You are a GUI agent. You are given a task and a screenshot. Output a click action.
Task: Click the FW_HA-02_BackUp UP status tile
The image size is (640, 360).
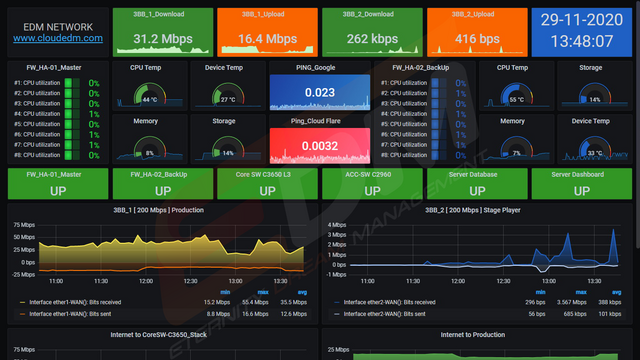[x=163, y=184]
